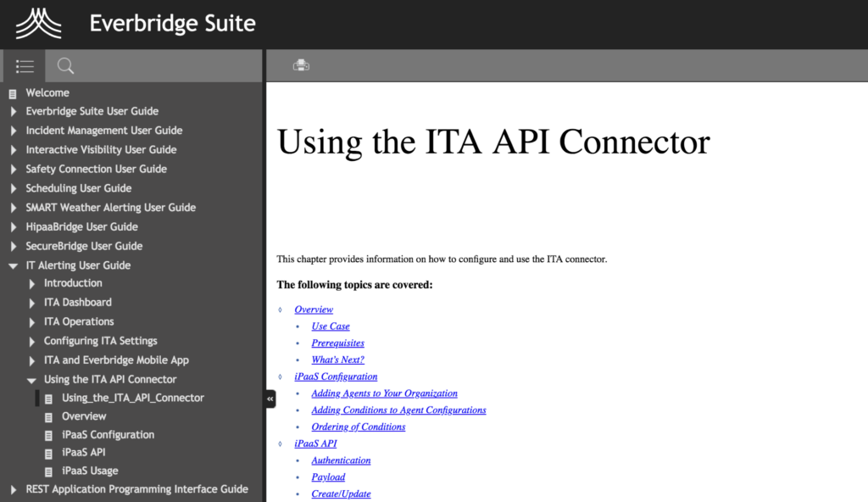
Task: Open Configuring ITA Settings in sidebar
Action: point(101,341)
